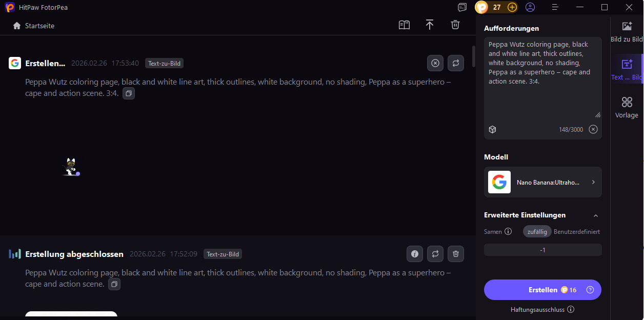The width and height of the screenshot is (644, 320).
Task: Copy the first prompt text
Action: click(129, 94)
